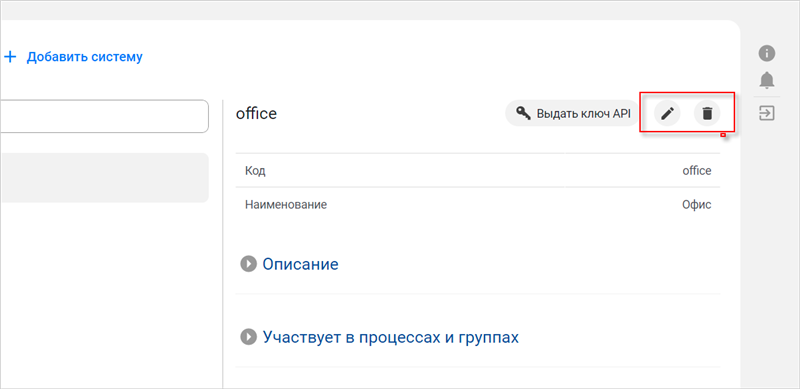Click the Наименование row label
Viewport: 800px width, 389px height.
(x=286, y=205)
